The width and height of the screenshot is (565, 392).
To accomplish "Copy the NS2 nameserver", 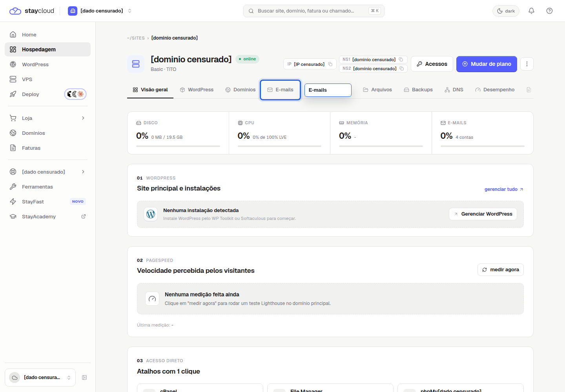I will pos(402,69).
